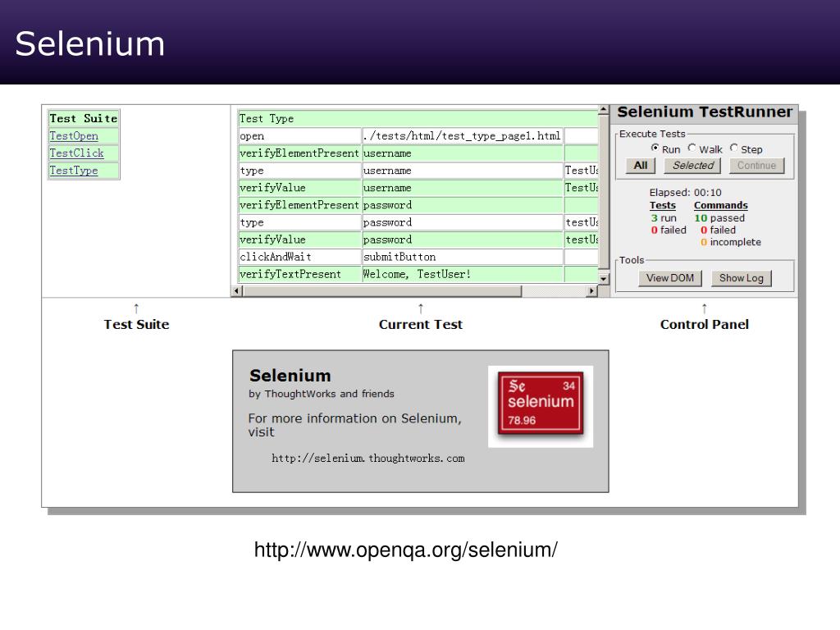The height and width of the screenshot is (630, 840).
Task: Click the 'Welcome, TestUser!' cell
Action: tap(463, 274)
